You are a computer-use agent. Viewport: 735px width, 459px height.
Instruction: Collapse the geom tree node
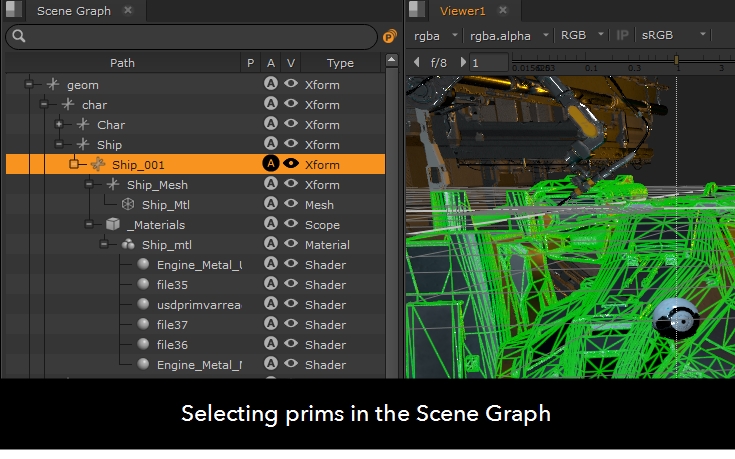pyautogui.click(x=29, y=85)
